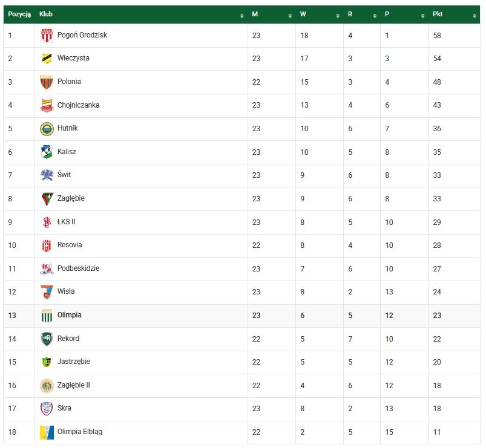This screenshot has height=448, width=486.
Task: Open the Zagłębie II club name
Action: coord(73,385)
